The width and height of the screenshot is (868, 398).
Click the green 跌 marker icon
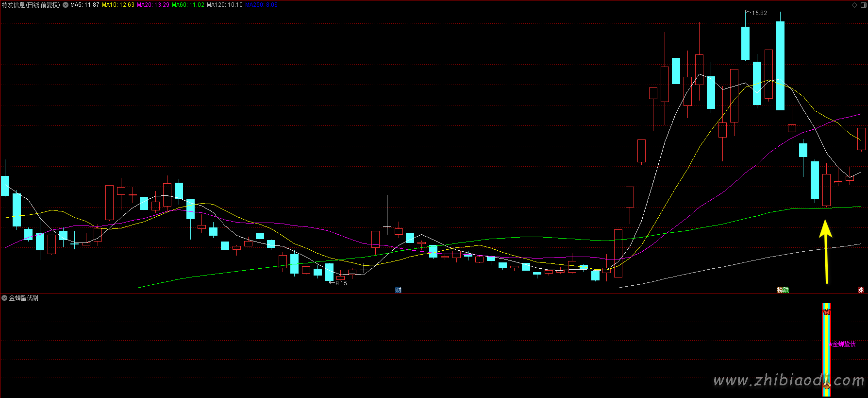(786, 290)
